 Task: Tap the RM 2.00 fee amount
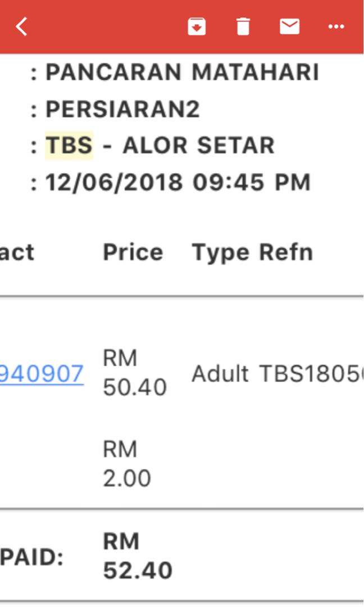tap(127, 463)
